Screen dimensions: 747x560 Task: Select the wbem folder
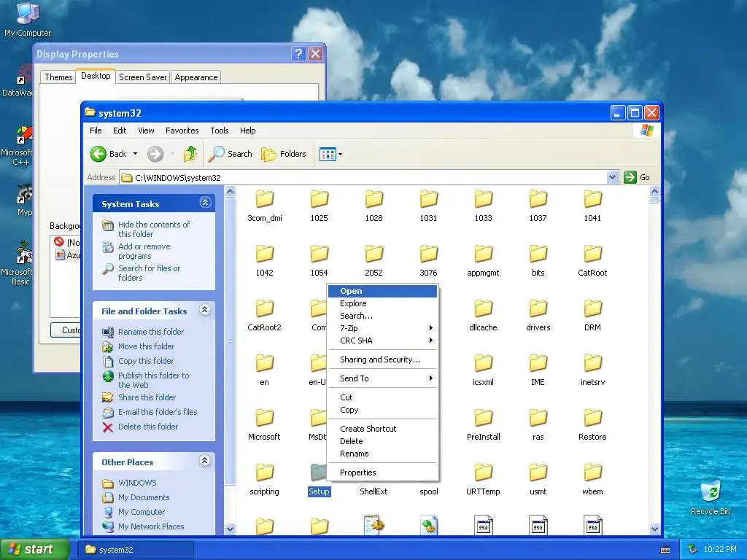coord(592,480)
